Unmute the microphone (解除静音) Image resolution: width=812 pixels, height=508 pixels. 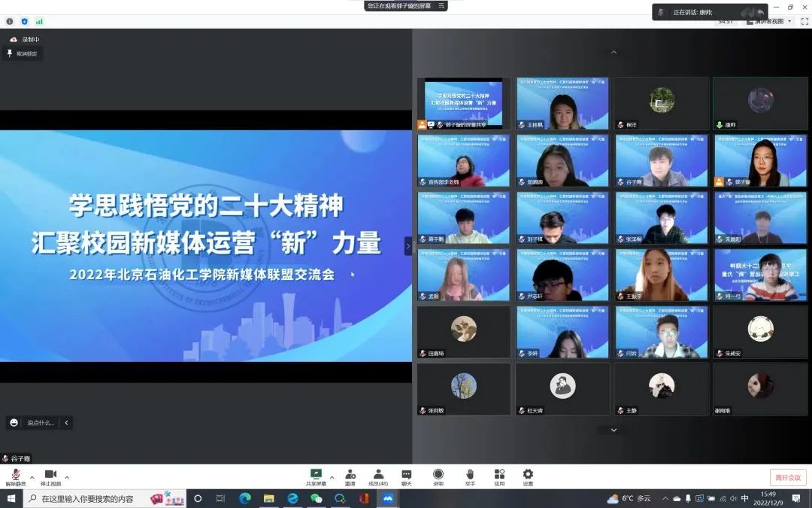(15, 476)
